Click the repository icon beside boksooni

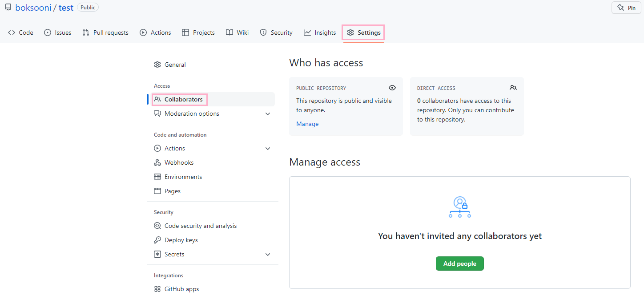pos(8,8)
